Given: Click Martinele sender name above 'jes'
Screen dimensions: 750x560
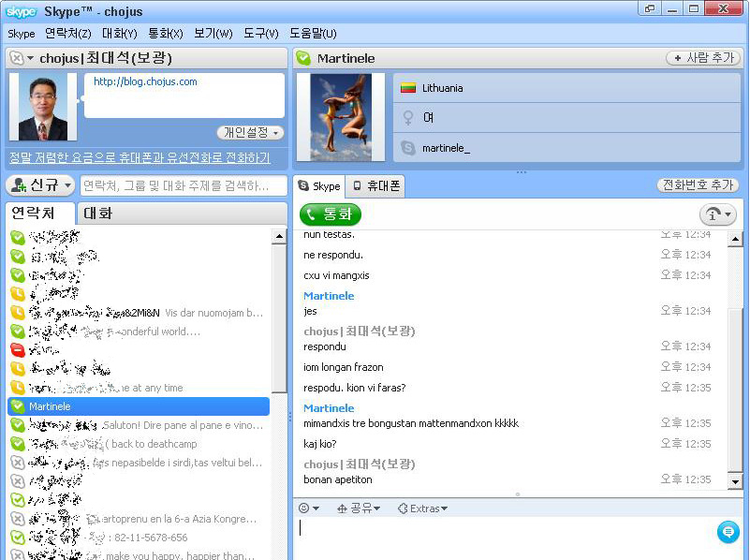Looking at the screenshot, I should click(x=329, y=296).
